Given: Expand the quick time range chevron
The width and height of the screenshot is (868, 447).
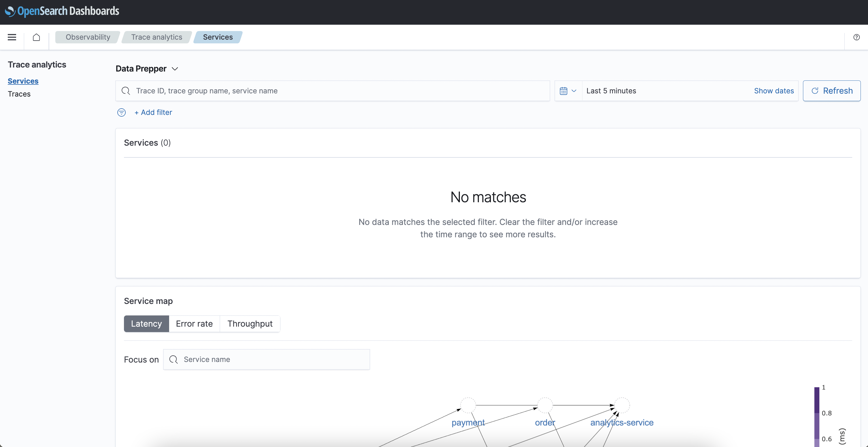Looking at the screenshot, I should [x=574, y=90].
